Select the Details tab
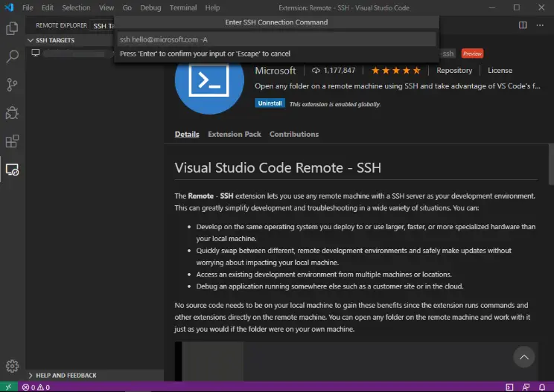Viewport: 554px width, 392px height. (187, 134)
